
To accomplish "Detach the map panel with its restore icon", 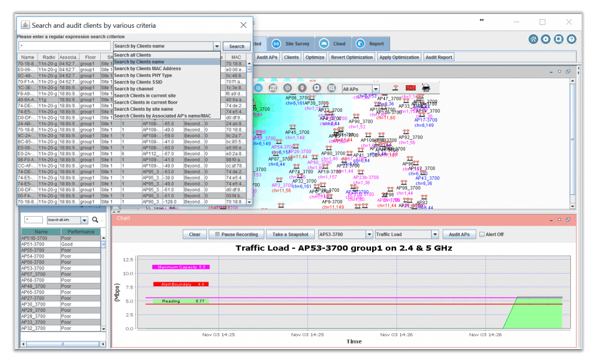I will (x=568, y=71).
